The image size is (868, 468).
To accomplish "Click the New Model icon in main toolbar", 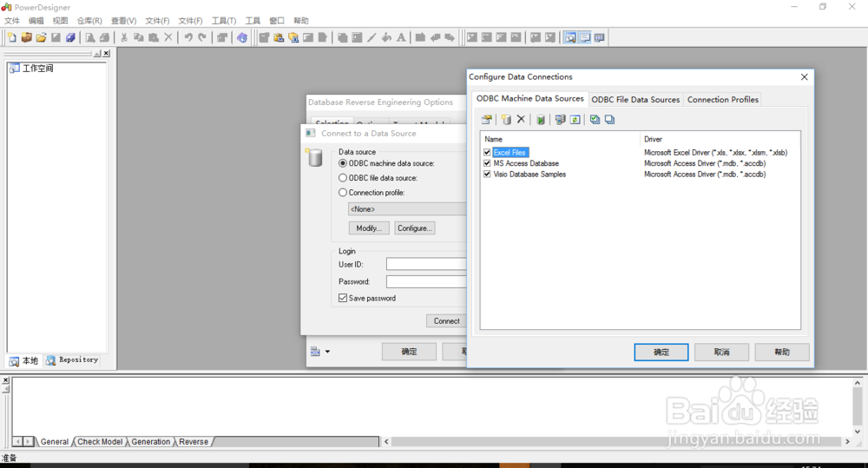I will pyautogui.click(x=11, y=37).
